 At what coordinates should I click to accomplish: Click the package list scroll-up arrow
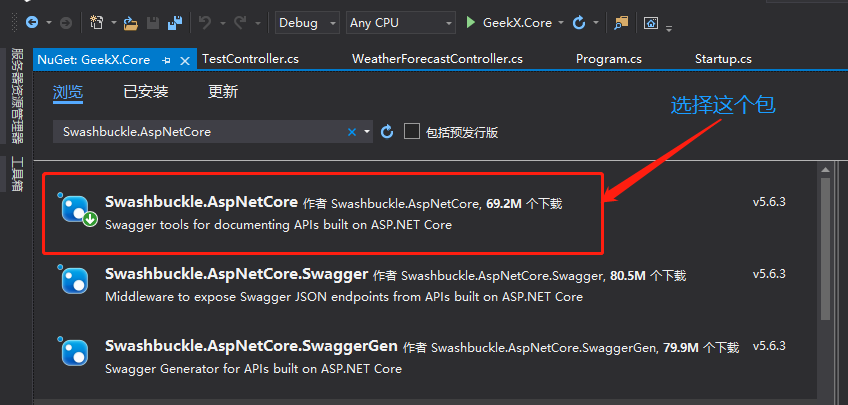pyautogui.click(x=825, y=169)
